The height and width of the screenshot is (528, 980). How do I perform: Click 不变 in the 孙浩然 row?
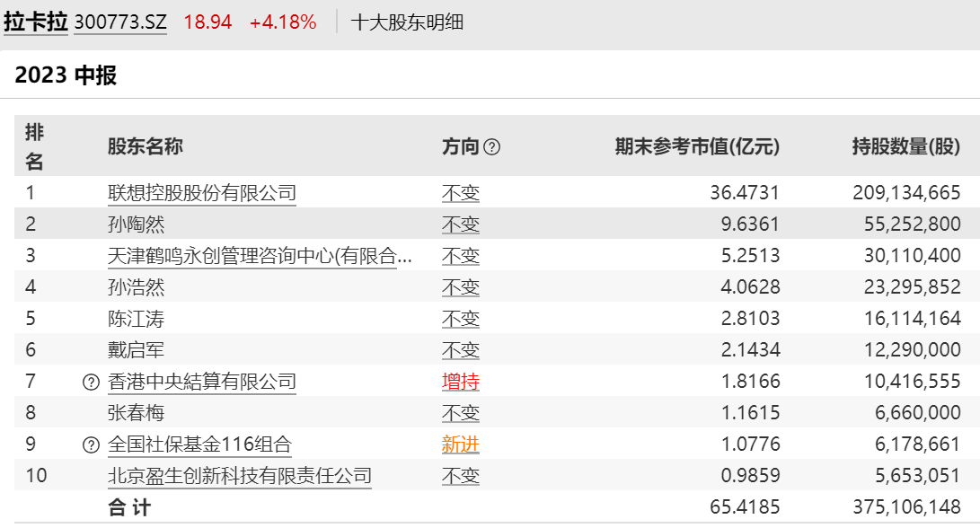coord(461,287)
